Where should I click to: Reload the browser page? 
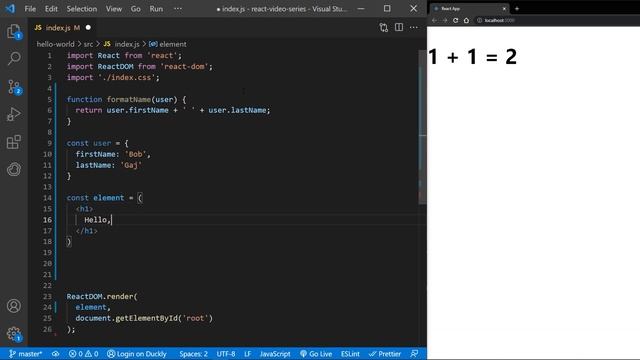click(456, 20)
